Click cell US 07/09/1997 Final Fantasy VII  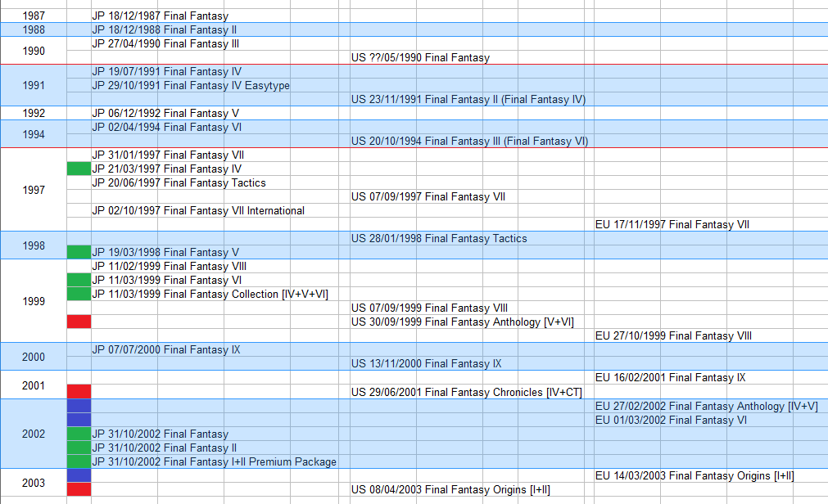pyautogui.click(x=428, y=197)
